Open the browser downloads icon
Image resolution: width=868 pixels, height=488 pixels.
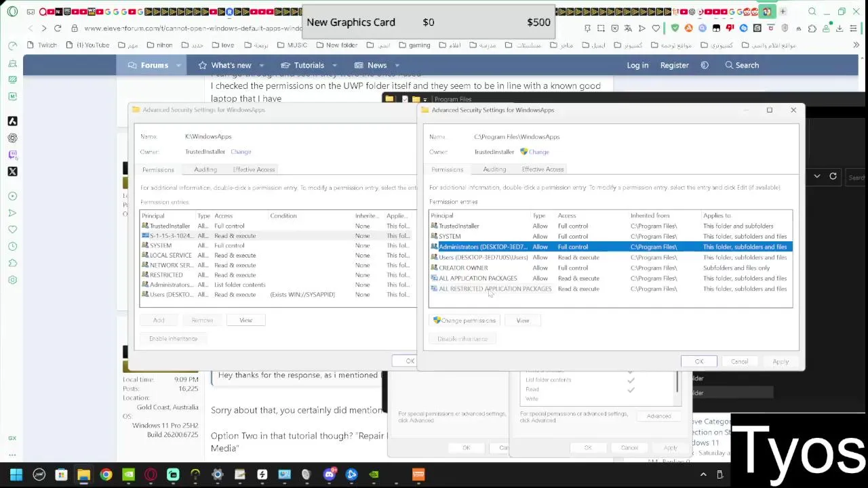(x=840, y=28)
